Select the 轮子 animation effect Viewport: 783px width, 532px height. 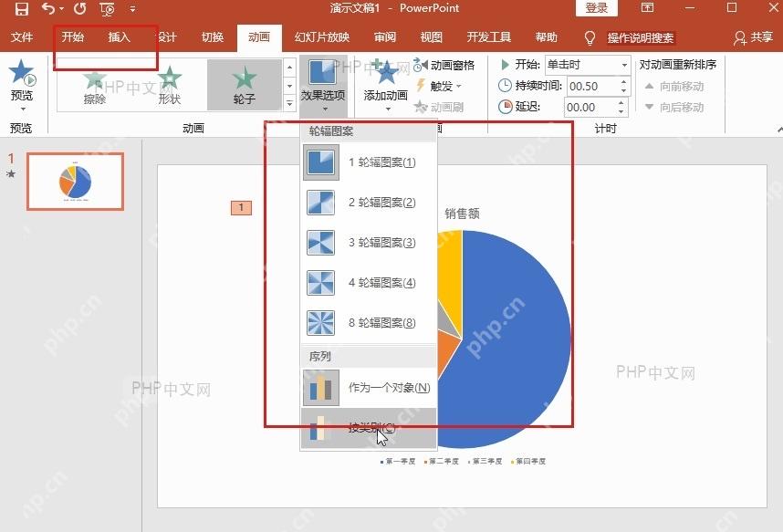pyautogui.click(x=245, y=85)
